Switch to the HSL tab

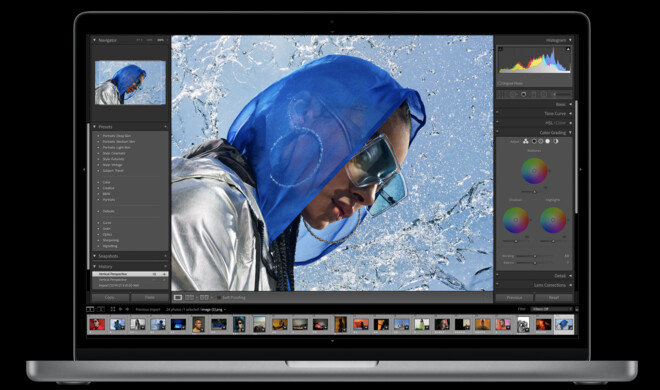point(549,123)
